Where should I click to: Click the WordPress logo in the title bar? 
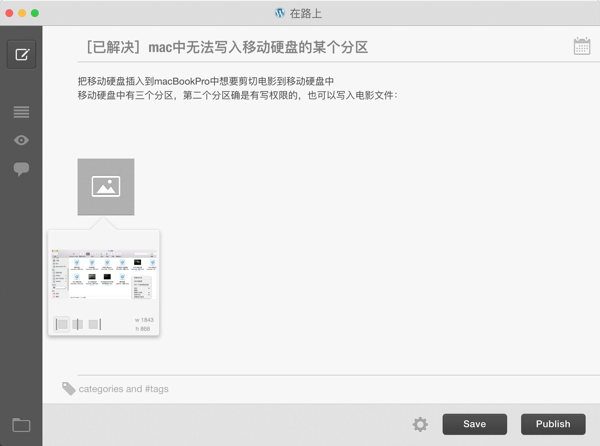(280, 13)
